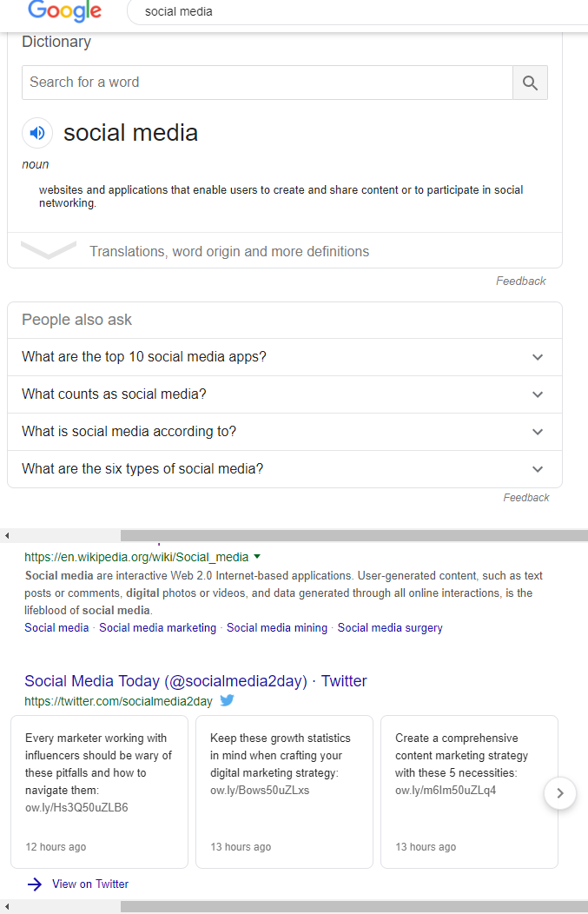Open Wikipedia URL green dropdown arrow

(257, 557)
